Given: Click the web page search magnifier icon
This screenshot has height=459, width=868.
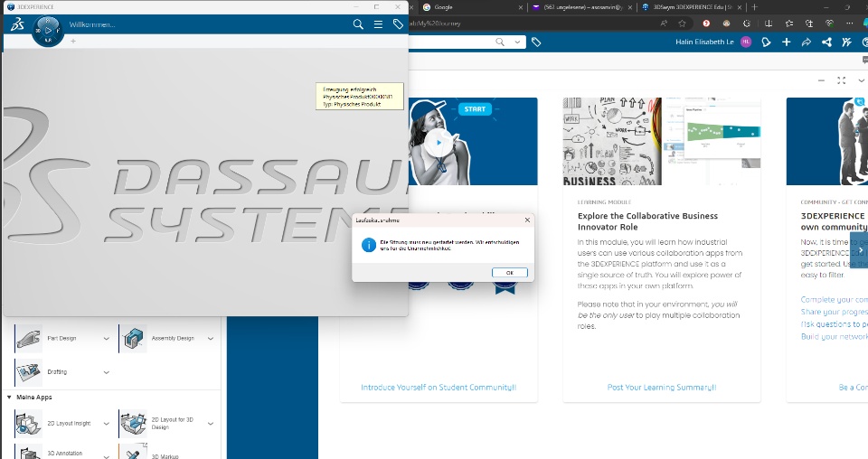Looking at the screenshot, I should (500, 42).
